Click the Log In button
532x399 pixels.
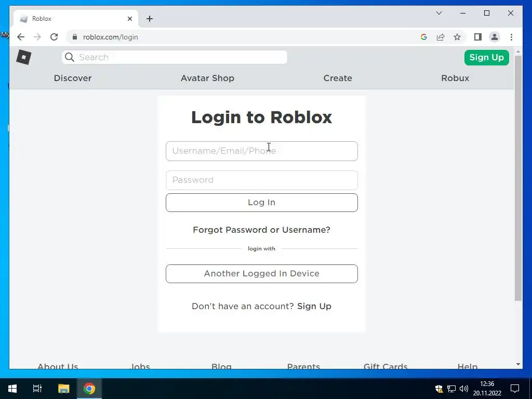262,203
